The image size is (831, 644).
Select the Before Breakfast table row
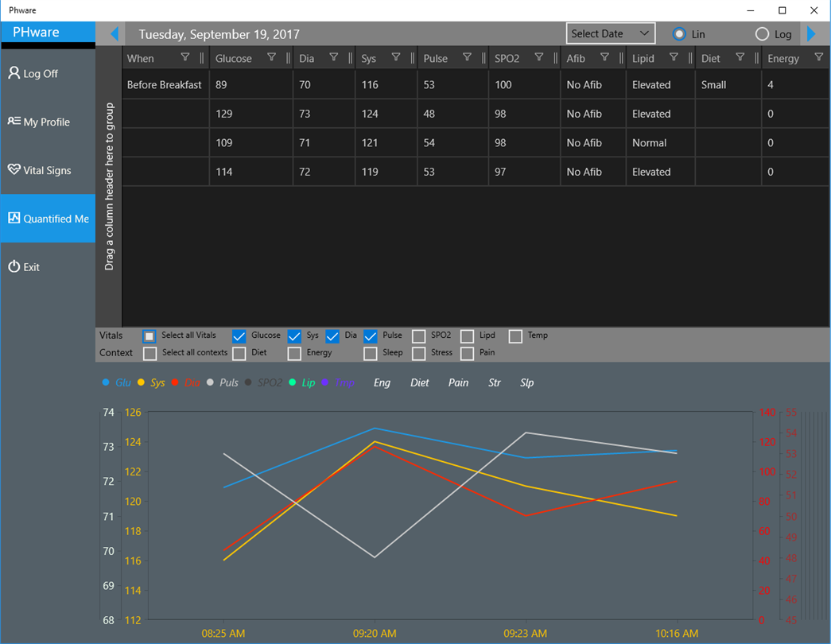pos(476,85)
